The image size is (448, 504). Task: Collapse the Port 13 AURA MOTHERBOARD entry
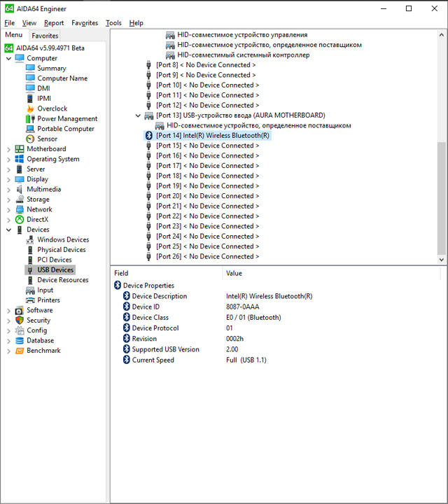click(138, 115)
